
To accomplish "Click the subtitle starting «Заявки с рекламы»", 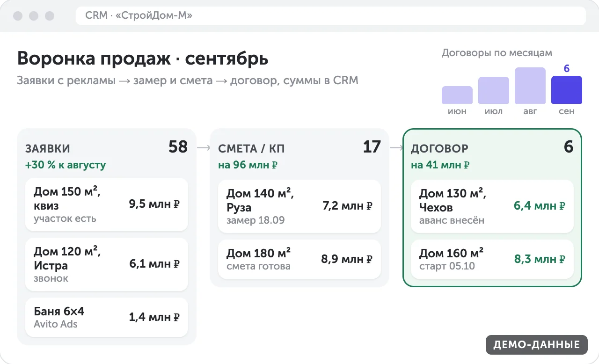I will pos(188,80).
